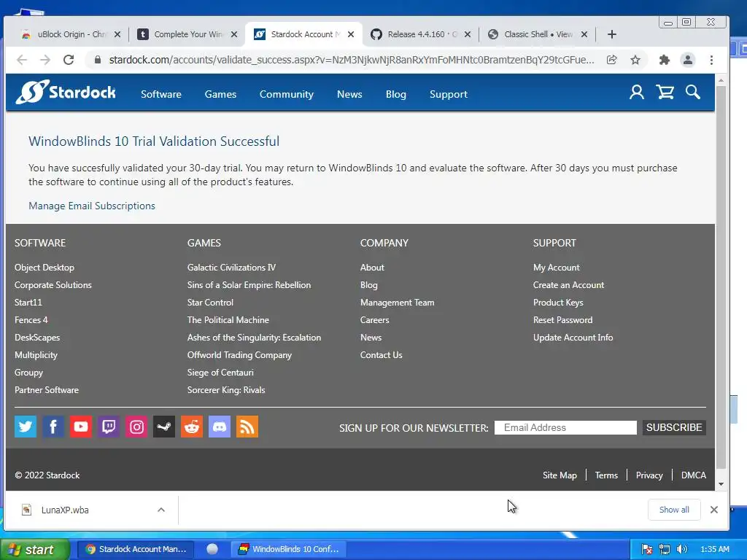The width and height of the screenshot is (747, 560).
Task: Go forward with the browser arrow
Action: tap(44, 60)
